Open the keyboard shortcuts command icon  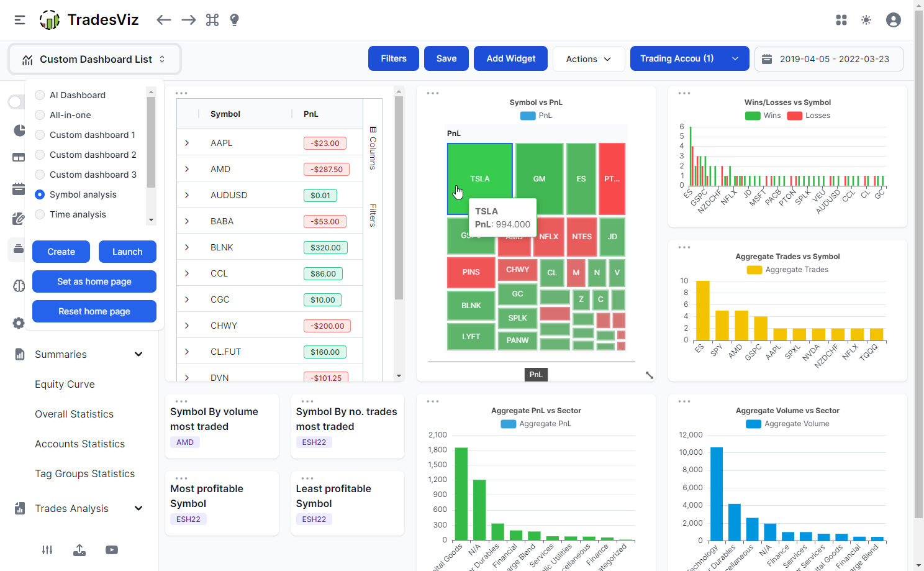click(x=212, y=19)
